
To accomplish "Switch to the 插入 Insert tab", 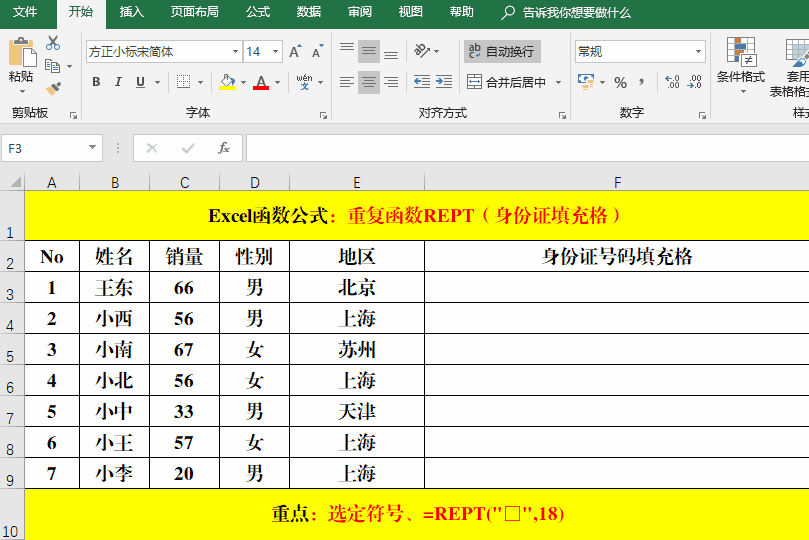I will [132, 12].
